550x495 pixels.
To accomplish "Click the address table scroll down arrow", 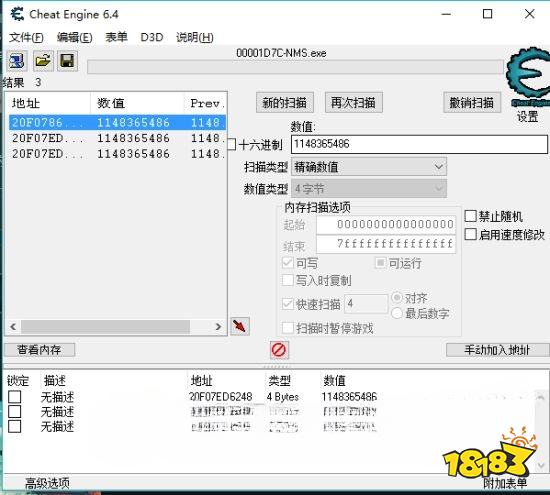I will [x=541, y=465].
